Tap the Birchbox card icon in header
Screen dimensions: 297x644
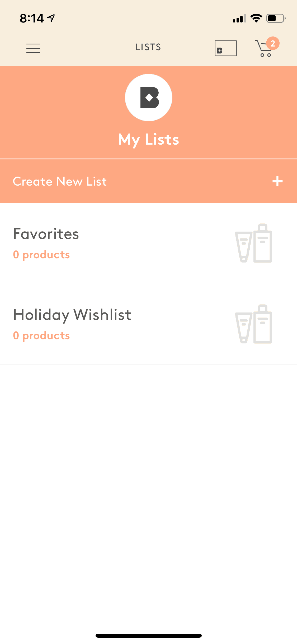click(225, 48)
